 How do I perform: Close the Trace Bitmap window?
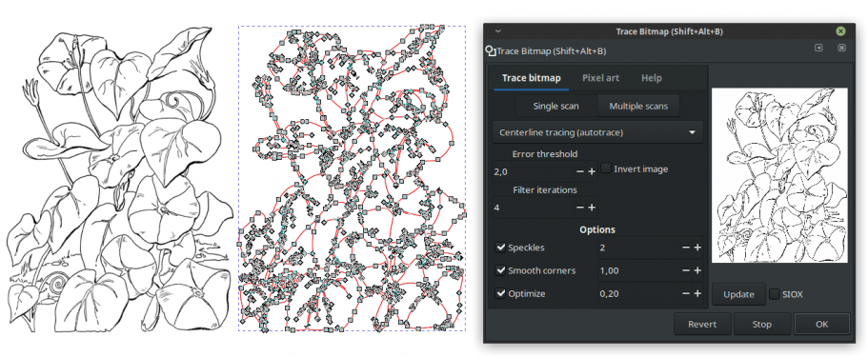(840, 31)
